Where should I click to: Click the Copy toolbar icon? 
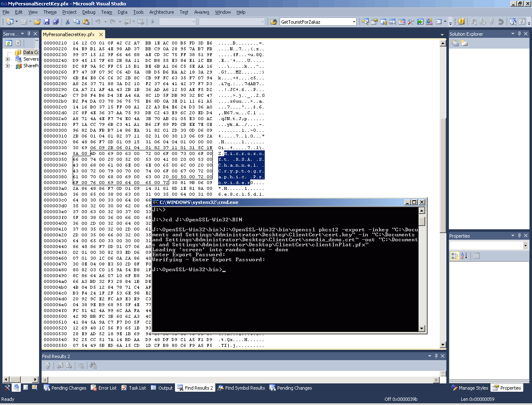click(x=77, y=22)
